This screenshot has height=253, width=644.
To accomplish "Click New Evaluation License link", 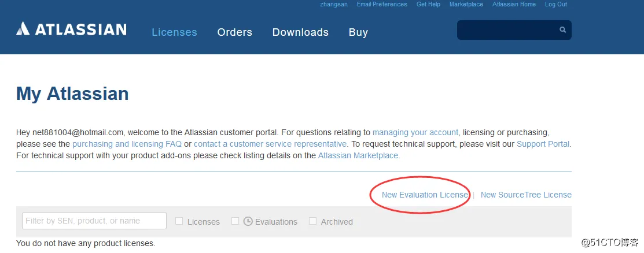I will [425, 195].
